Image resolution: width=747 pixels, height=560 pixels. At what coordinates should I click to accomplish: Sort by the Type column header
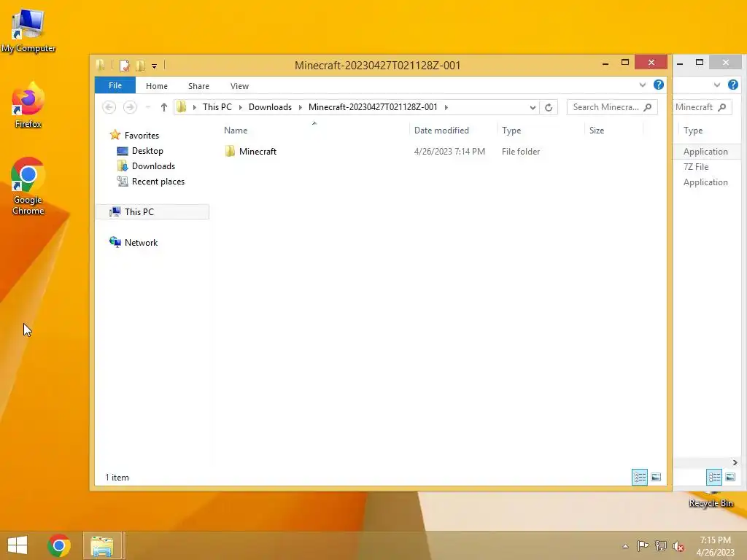pos(541,130)
